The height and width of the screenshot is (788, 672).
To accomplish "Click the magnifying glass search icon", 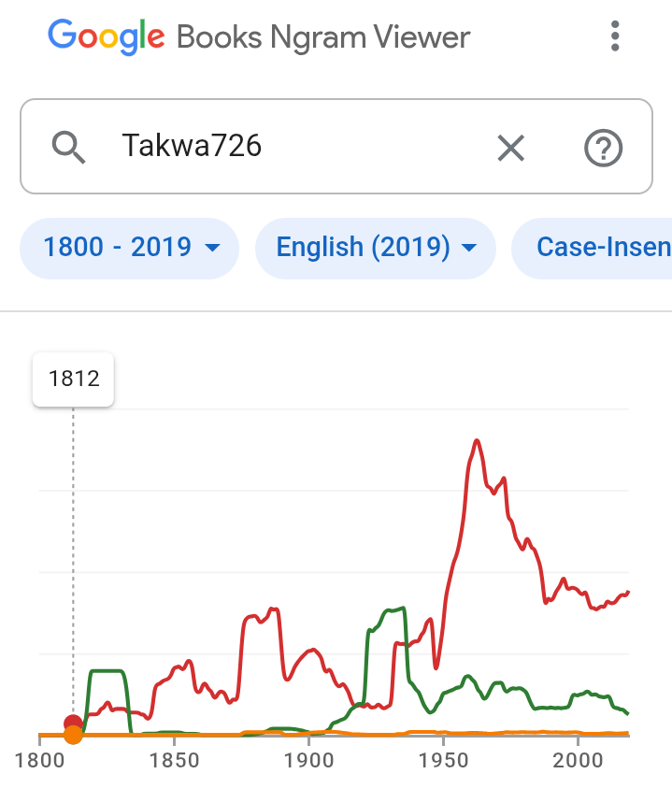I will (x=68, y=148).
